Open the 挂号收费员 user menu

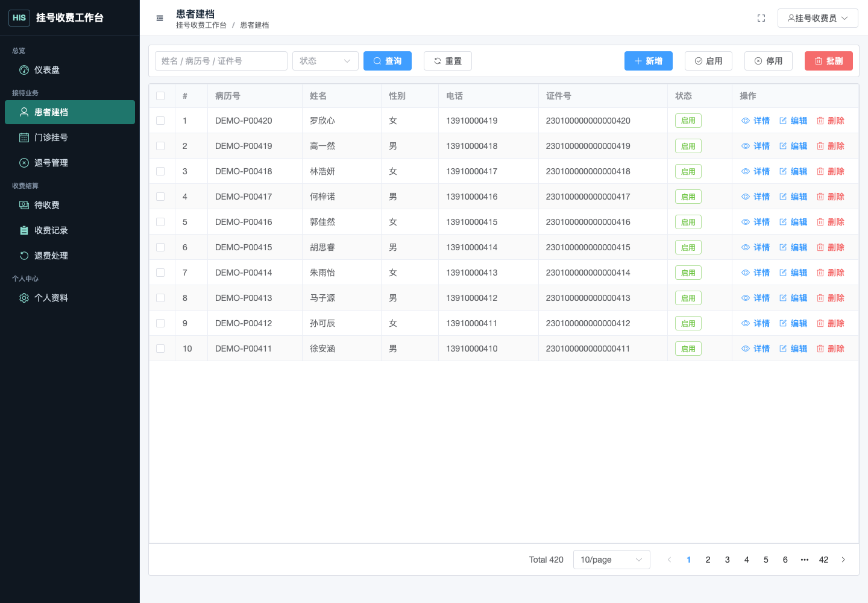coord(818,18)
